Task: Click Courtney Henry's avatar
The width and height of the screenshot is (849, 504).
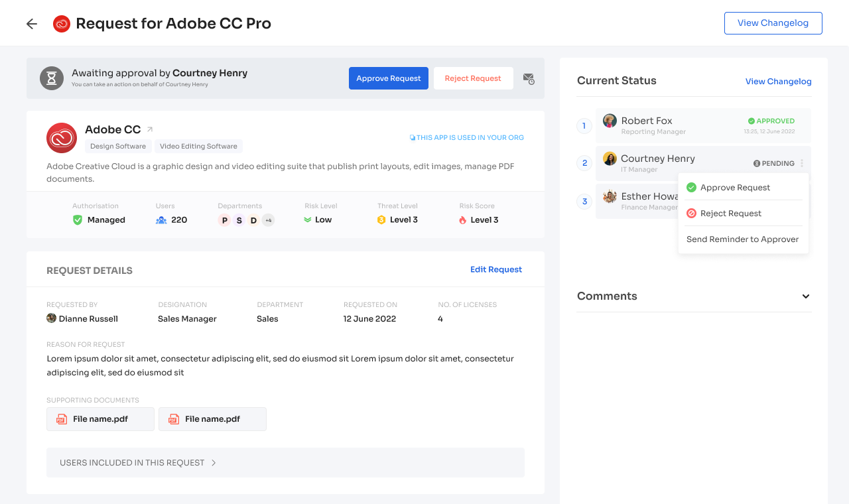Action: click(610, 158)
